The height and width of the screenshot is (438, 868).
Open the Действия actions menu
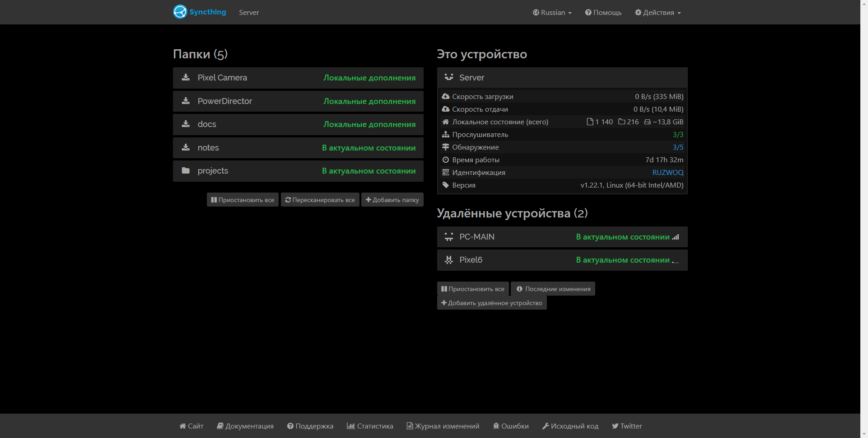click(658, 12)
